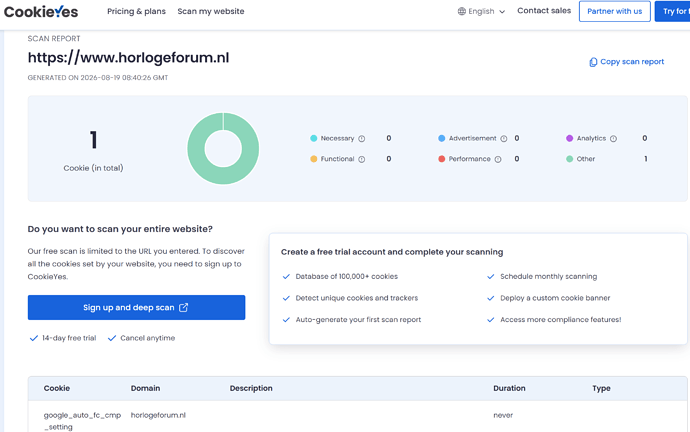Screen dimensions: 690x432
Task: Click 'Database of 100,000+ cookies' item
Action: click(347, 277)
